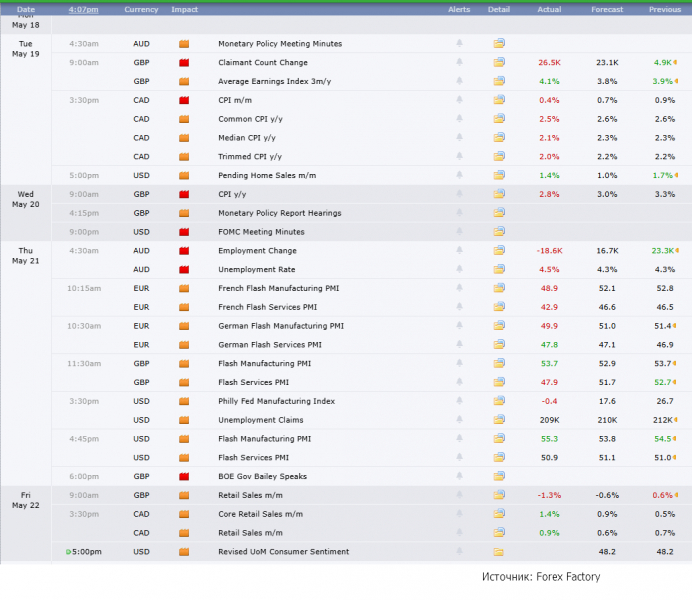Set alert bell for Unemployment Rate
Image resolution: width=692 pixels, height=600 pixels.
pyautogui.click(x=459, y=269)
